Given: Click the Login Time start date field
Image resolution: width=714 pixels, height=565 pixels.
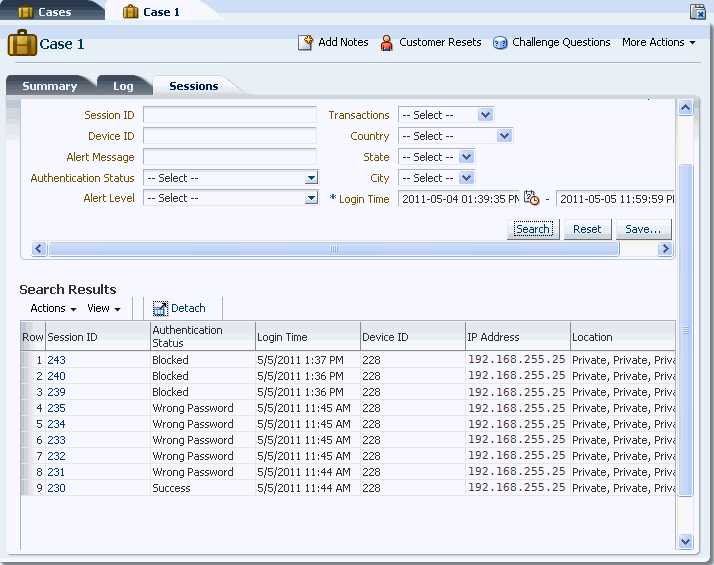Looking at the screenshot, I should (x=459, y=199).
